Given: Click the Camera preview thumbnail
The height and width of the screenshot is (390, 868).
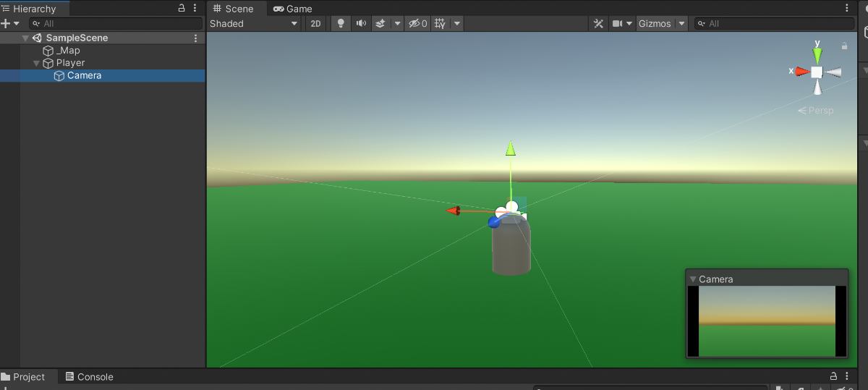Looking at the screenshot, I should coord(767,321).
